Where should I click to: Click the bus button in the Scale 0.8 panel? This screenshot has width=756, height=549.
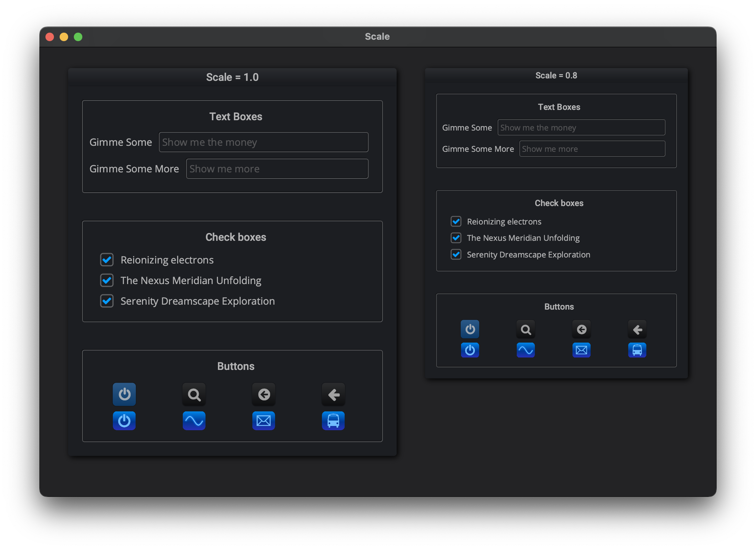(637, 350)
